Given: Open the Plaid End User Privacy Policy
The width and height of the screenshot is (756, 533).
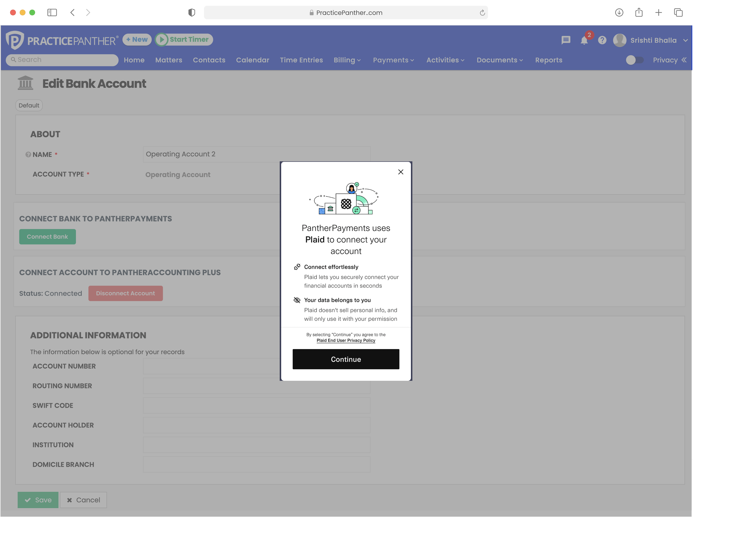Looking at the screenshot, I should pyautogui.click(x=346, y=340).
